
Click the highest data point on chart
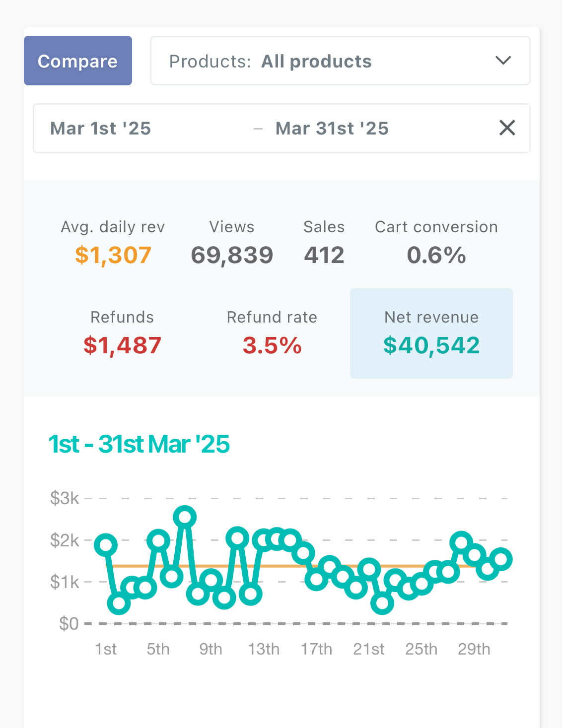pos(185,517)
